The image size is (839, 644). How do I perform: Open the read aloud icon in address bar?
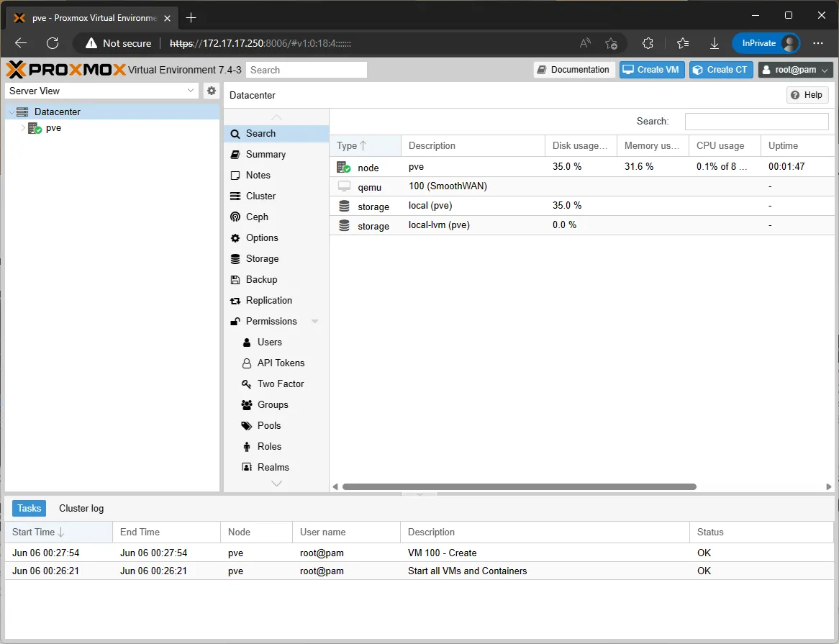586,43
